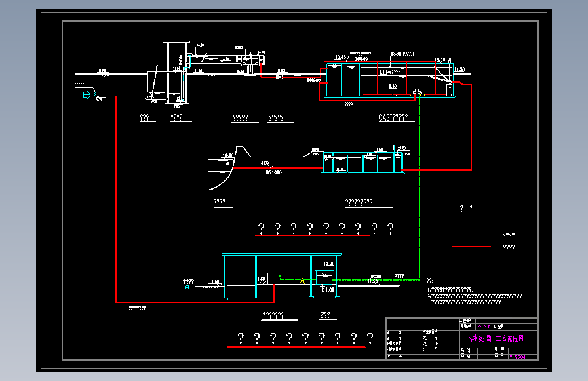Click the "????????" label under the middle tank

coord(359,202)
